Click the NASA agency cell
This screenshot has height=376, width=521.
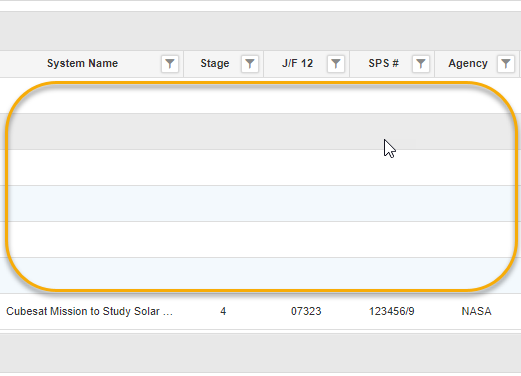(476, 311)
